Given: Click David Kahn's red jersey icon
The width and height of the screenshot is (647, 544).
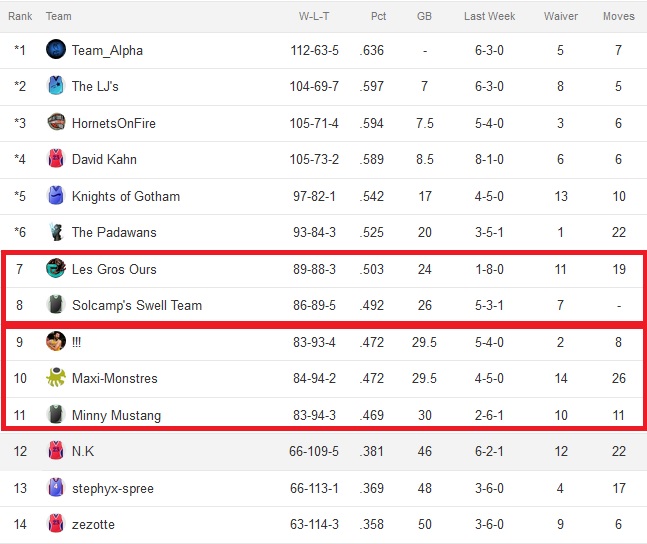Looking at the screenshot, I should click(56, 158).
